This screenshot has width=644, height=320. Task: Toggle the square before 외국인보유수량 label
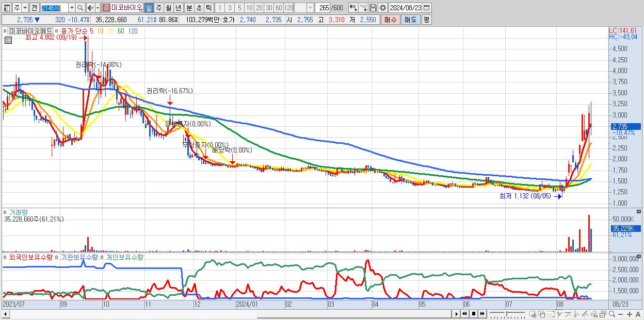click(x=5, y=257)
